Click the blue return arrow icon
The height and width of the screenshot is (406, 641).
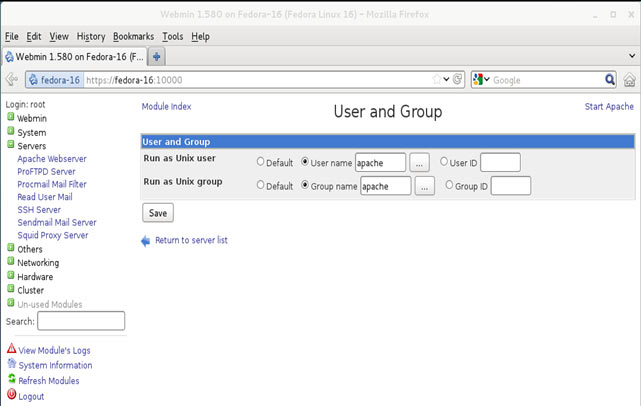[x=146, y=241]
